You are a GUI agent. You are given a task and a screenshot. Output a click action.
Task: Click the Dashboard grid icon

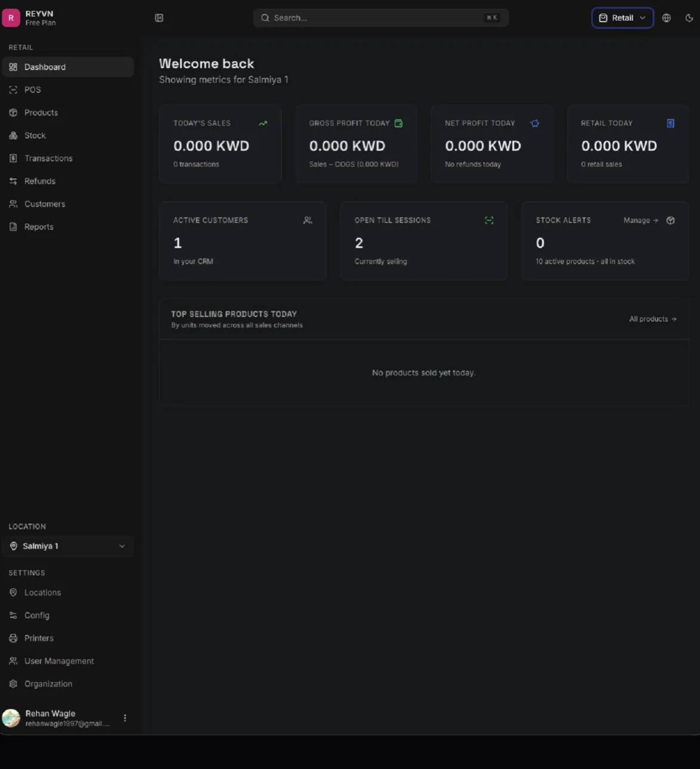[x=13, y=67]
